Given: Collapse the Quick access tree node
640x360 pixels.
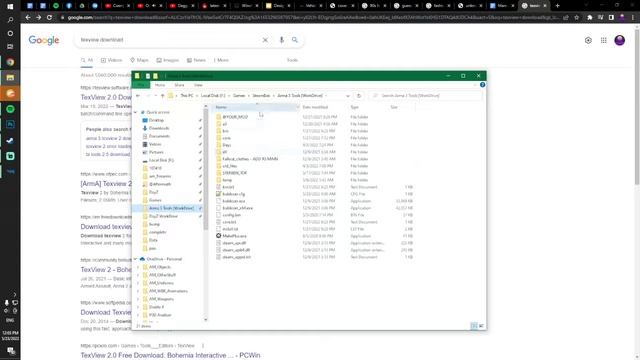Looking at the screenshot, I should pos(136,112).
